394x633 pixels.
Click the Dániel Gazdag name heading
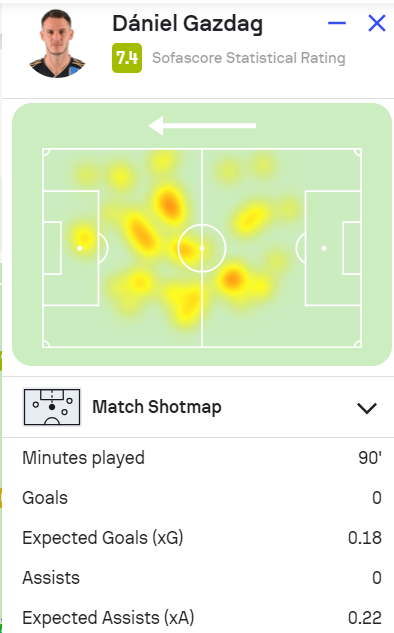(188, 24)
